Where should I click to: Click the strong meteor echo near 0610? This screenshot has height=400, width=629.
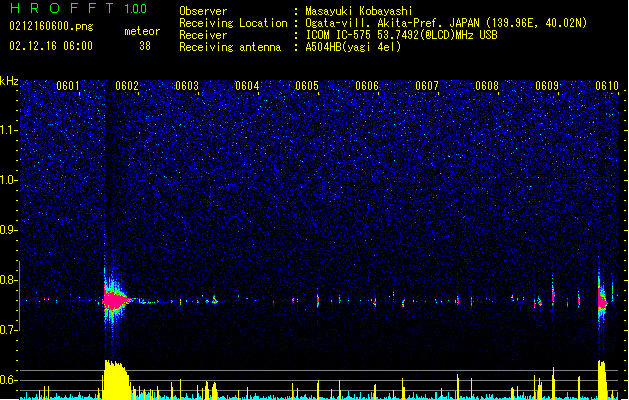pos(602,301)
